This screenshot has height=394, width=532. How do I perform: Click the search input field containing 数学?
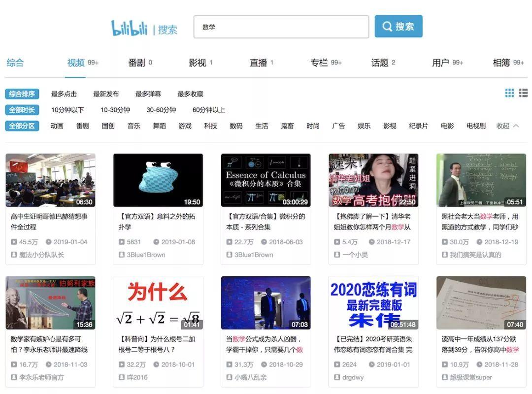[x=281, y=27]
